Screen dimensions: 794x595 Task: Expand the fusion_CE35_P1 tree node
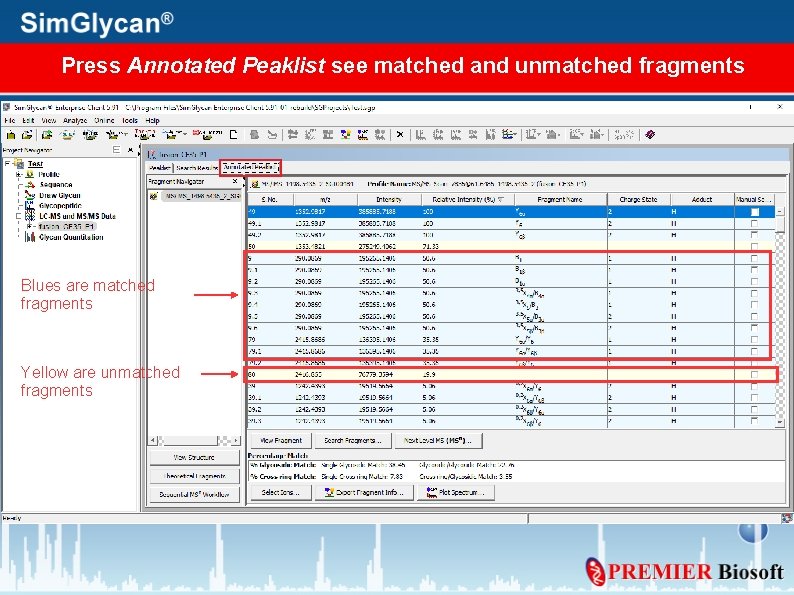click(29, 226)
